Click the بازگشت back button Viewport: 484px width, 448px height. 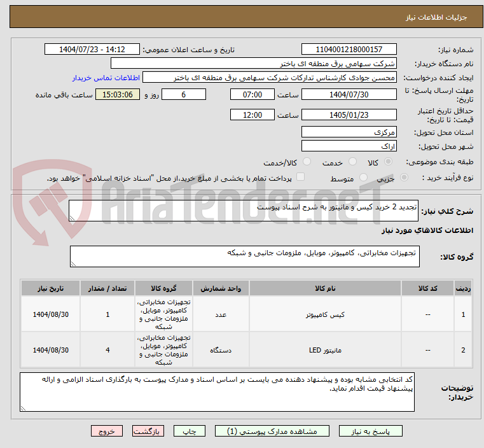coord(148,431)
